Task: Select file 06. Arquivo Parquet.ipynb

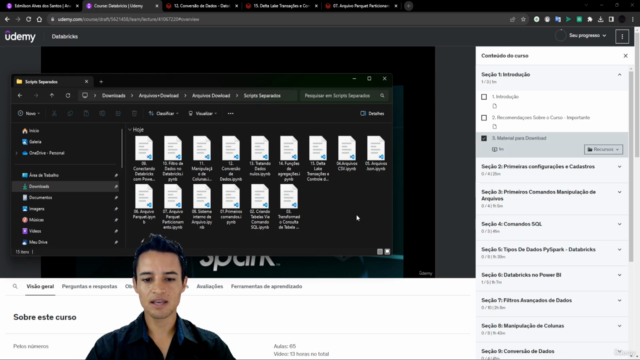Action: [x=144, y=204]
